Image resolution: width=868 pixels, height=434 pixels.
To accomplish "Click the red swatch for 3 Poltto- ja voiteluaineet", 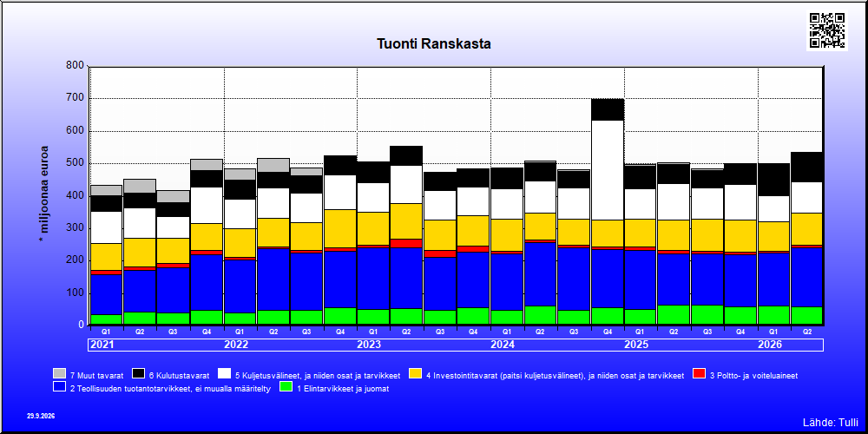I will point(699,373).
